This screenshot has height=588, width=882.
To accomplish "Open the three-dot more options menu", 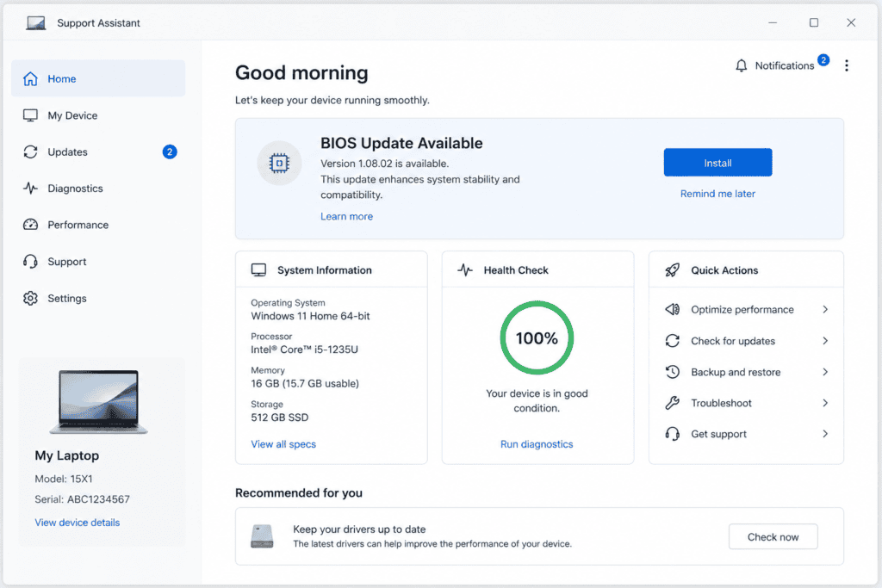I will (846, 65).
